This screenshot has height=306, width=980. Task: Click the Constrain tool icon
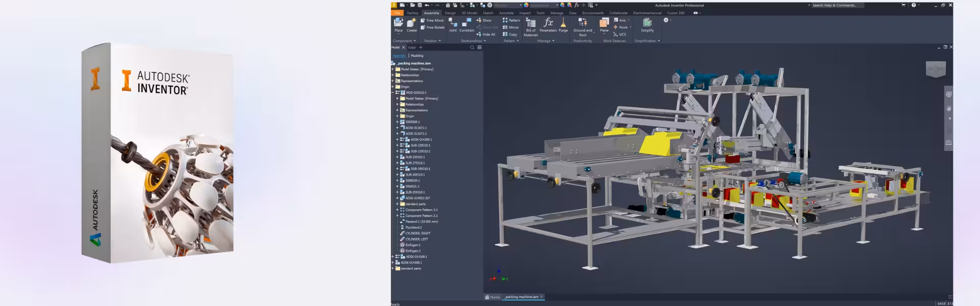coord(467,23)
